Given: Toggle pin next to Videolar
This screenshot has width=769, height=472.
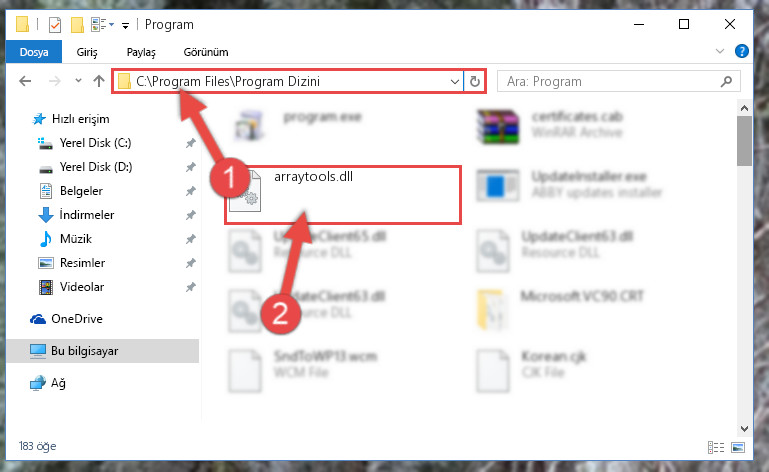Looking at the screenshot, I should click(x=190, y=287).
